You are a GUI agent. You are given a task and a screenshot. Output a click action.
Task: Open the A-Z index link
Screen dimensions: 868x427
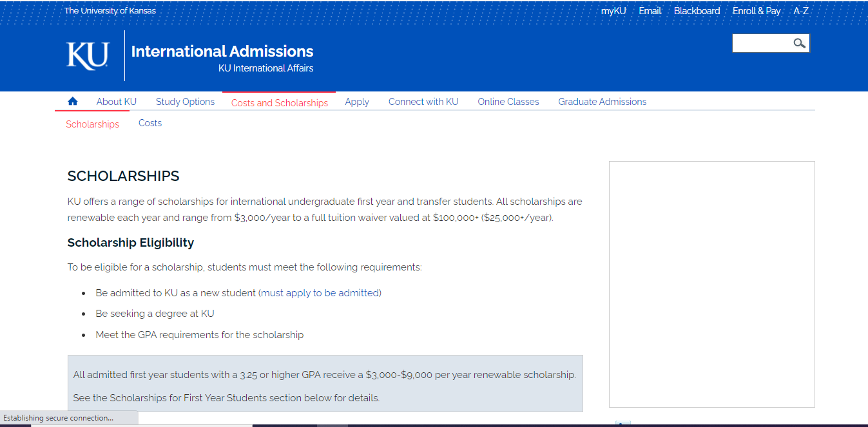[801, 11]
